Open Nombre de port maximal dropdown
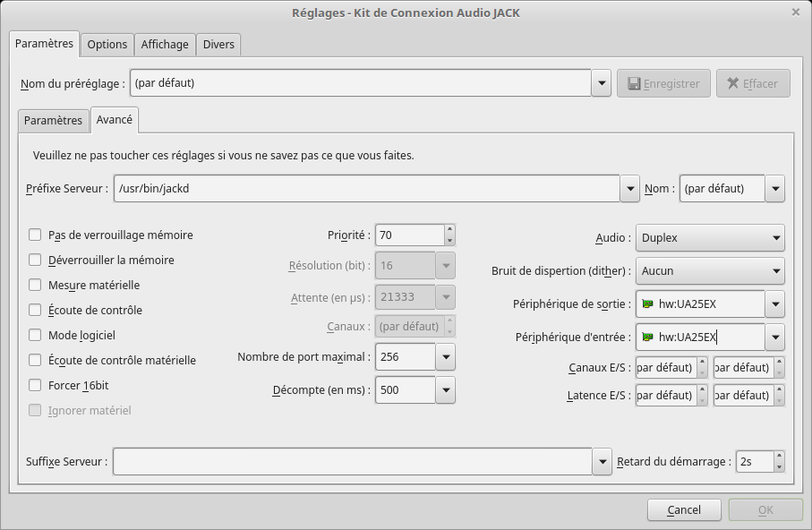This screenshot has width=812, height=530. pyautogui.click(x=445, y=357)
